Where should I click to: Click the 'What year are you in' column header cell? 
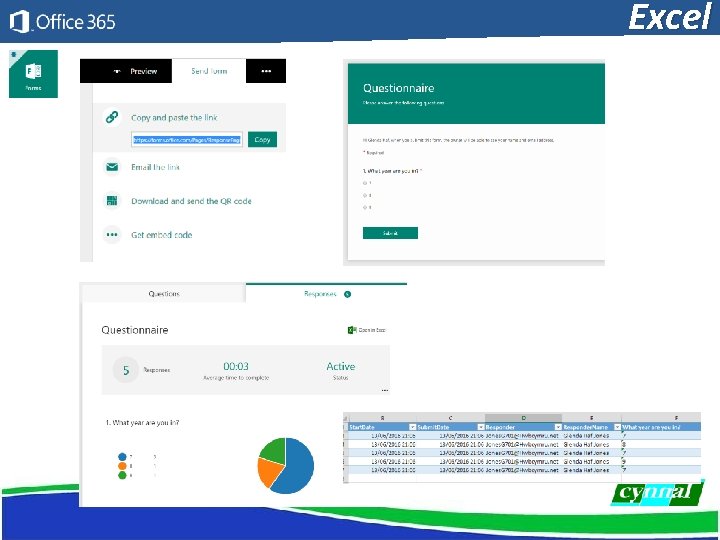(x=661, y=427)
